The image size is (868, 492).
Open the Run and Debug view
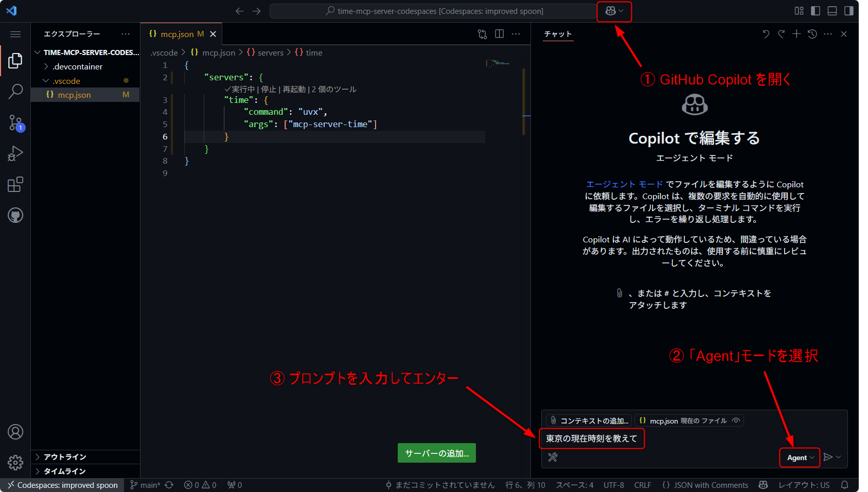(15, 153)
